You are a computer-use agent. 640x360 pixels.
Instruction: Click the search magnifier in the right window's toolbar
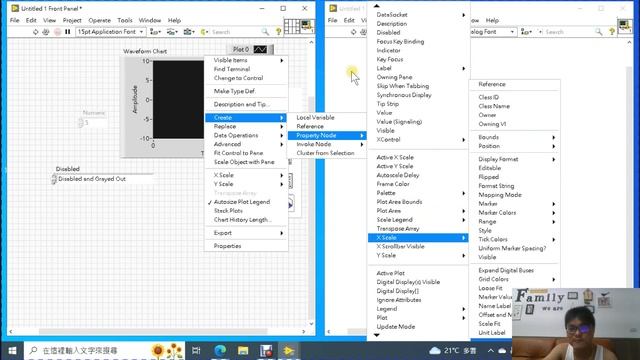pyautogui.click(x=598, y=32)
